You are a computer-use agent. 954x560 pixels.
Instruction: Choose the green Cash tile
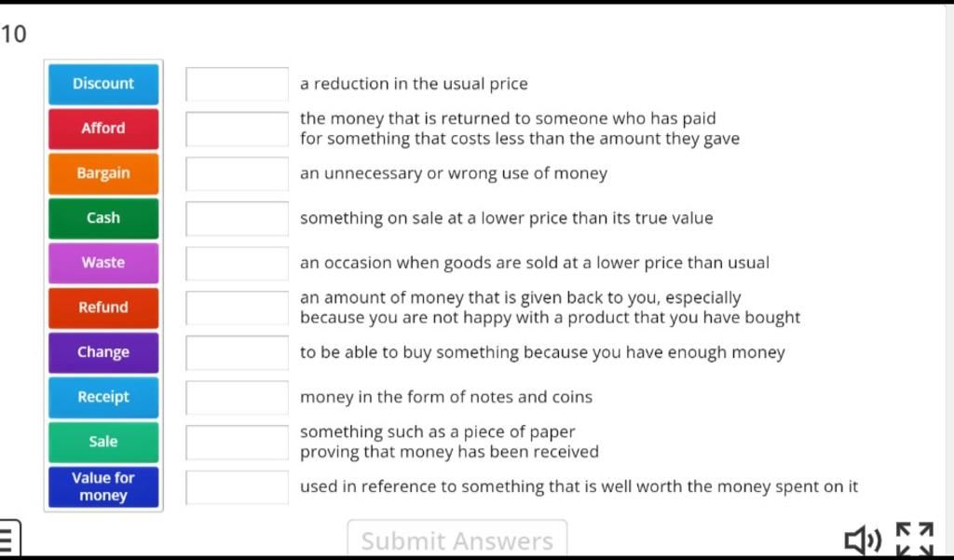pyautogui.click(x=103, y=218)
